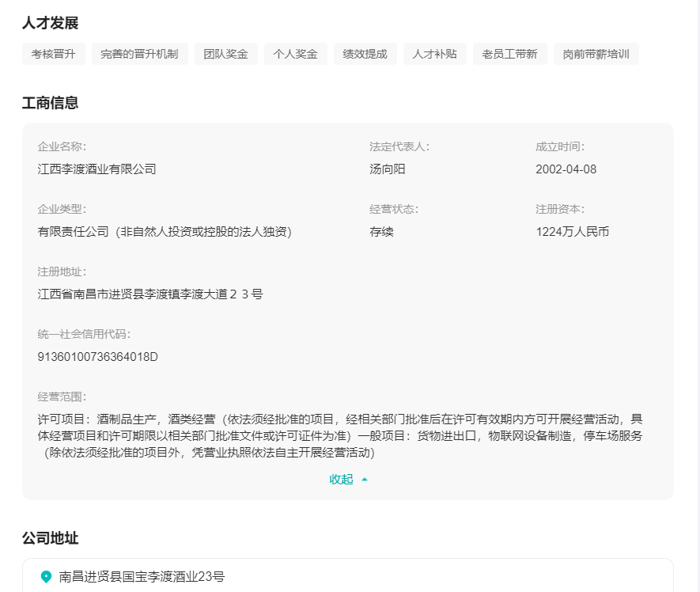700x592 pixels.
Task: Click the 注册资本 label
Action: pyautogui.click(x=560, y=209)
